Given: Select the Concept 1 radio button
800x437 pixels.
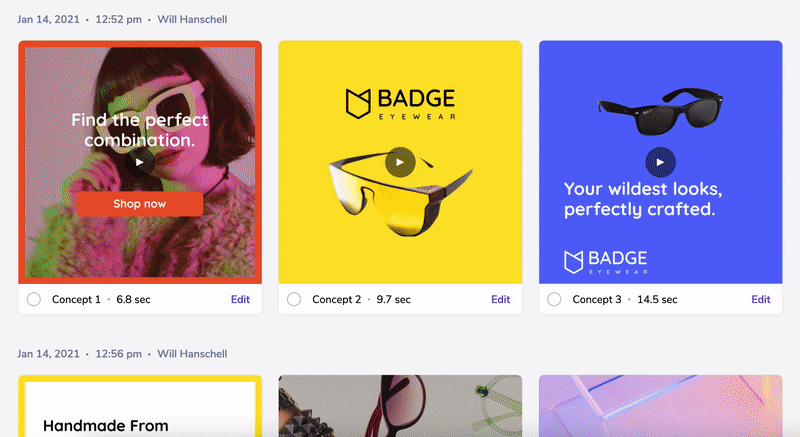Looking at the screenshot, I should coord(34,299).
